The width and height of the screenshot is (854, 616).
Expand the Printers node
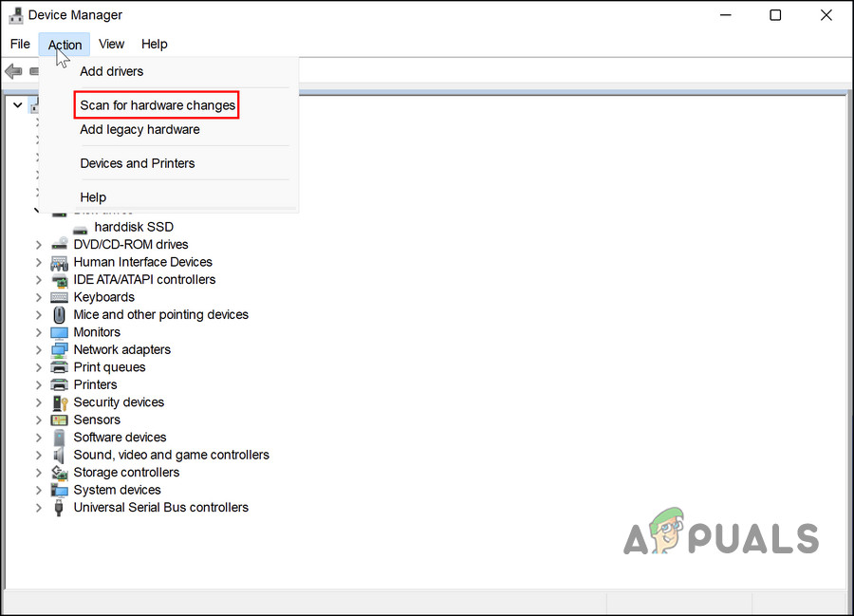39,384
